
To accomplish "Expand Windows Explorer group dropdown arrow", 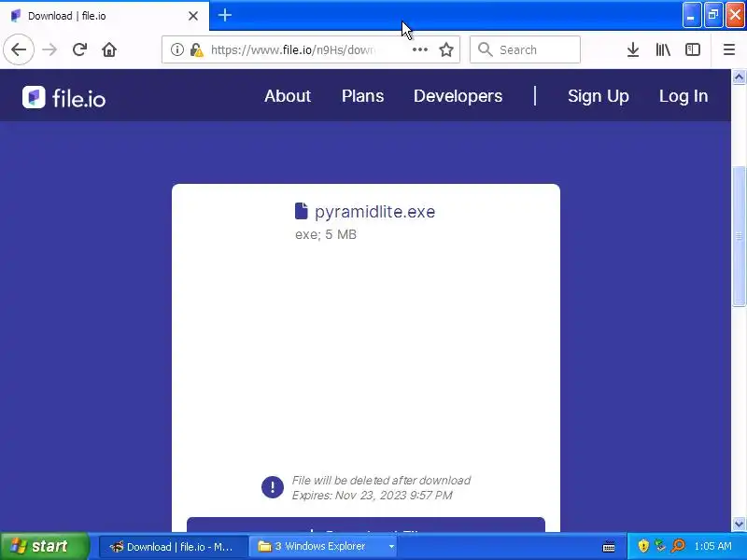I will click(391, 546).
